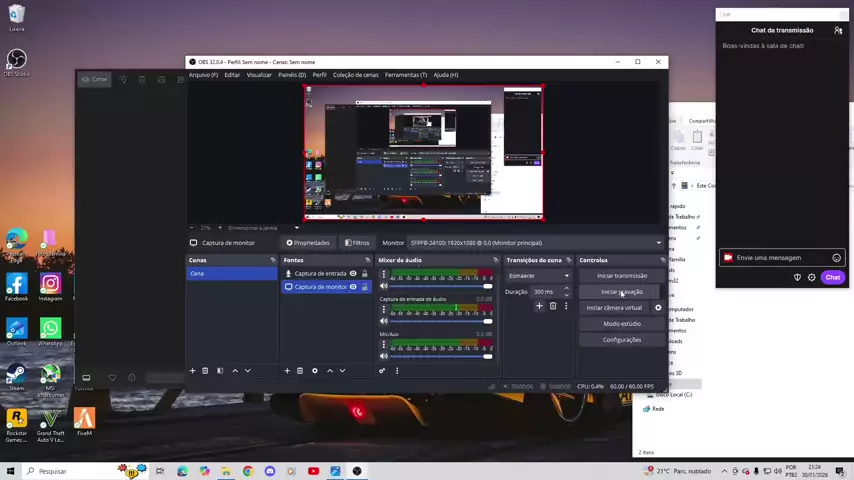Toggle lock on Captura de monitor source
Image resolution: width=854 pixels, height=480 pixels.
[x=365, y=287]
